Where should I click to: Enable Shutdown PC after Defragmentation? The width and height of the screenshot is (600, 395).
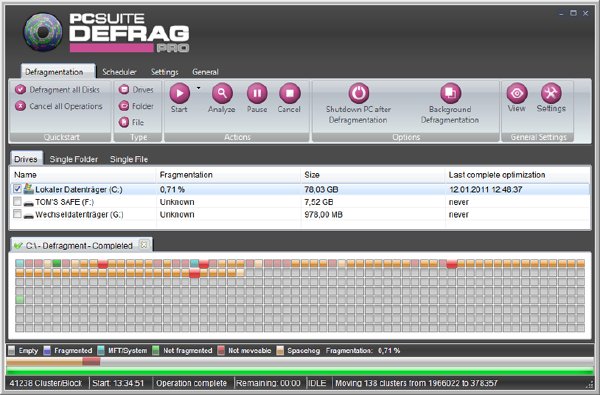(x=359, y=93)
